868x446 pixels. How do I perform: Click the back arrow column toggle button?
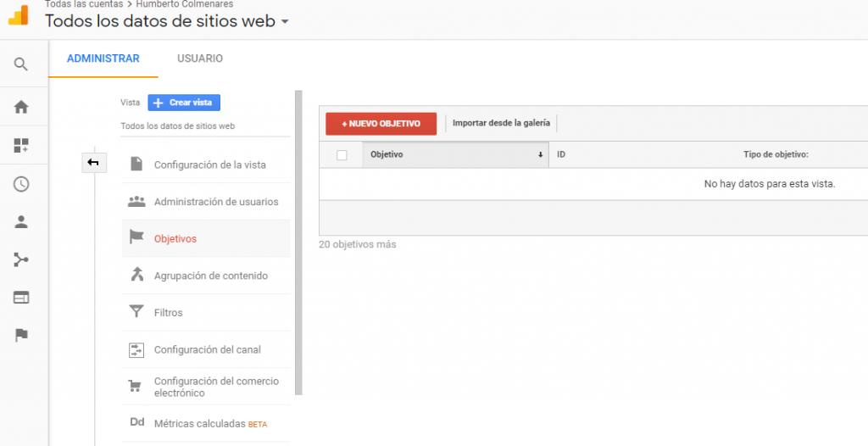[93, 163]
